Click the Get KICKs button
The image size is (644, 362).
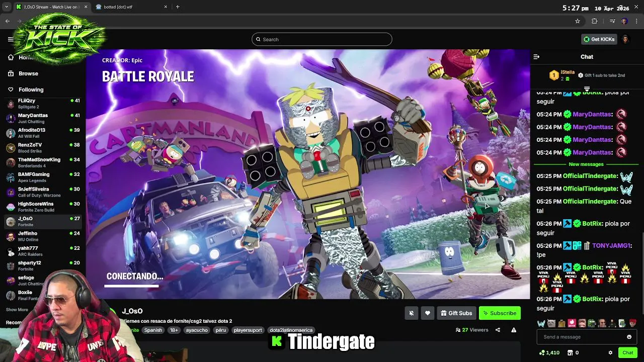pos(599,39)
